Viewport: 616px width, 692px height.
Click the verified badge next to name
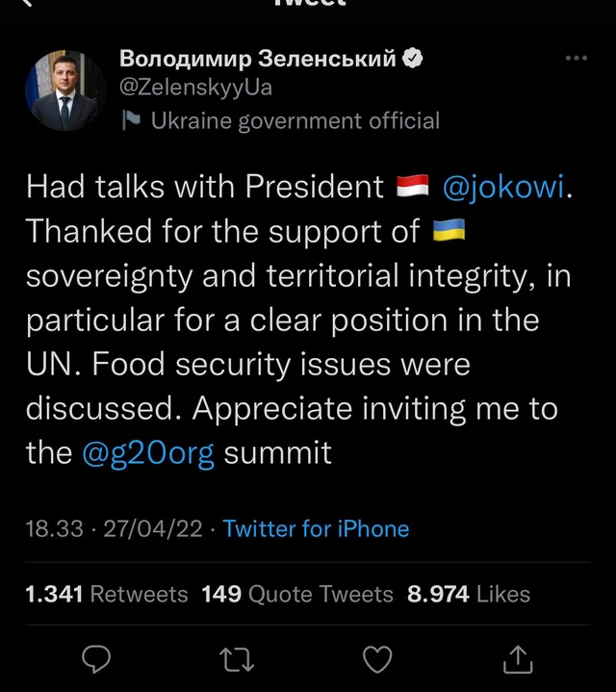413,59
